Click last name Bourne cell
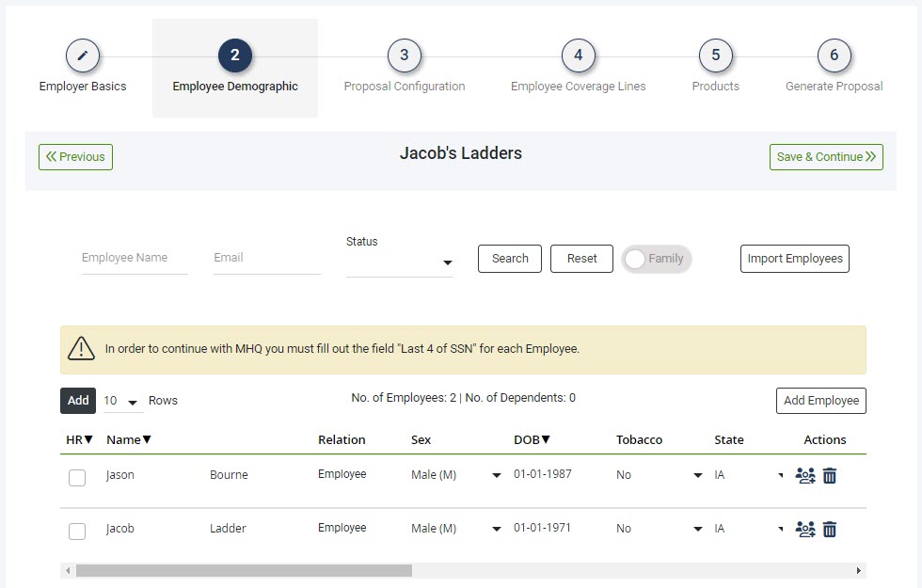Viewport: 922px width, 588px height. pos(229,475)
